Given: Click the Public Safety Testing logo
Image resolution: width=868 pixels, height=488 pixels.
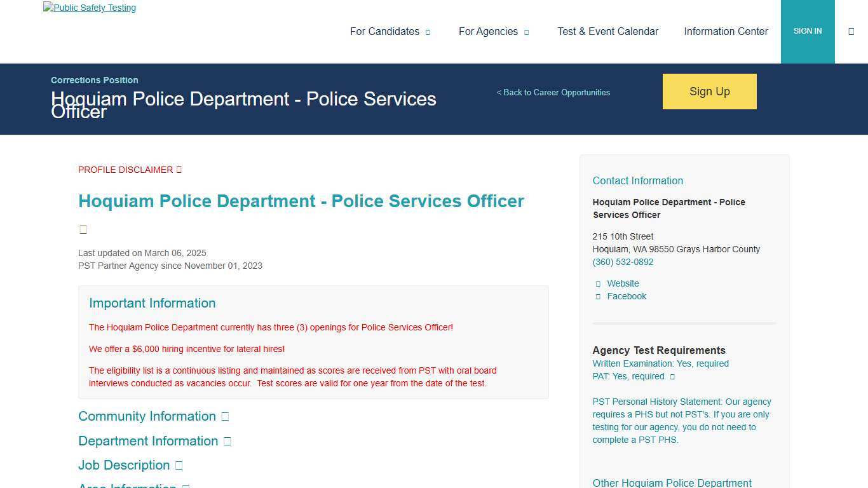Looking at the screenshot, I should (x=89, y=8).
